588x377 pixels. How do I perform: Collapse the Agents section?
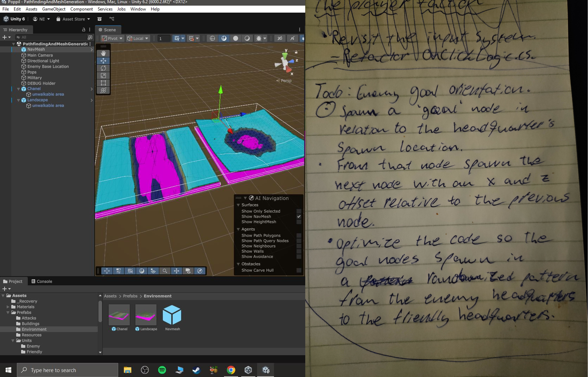238,229
